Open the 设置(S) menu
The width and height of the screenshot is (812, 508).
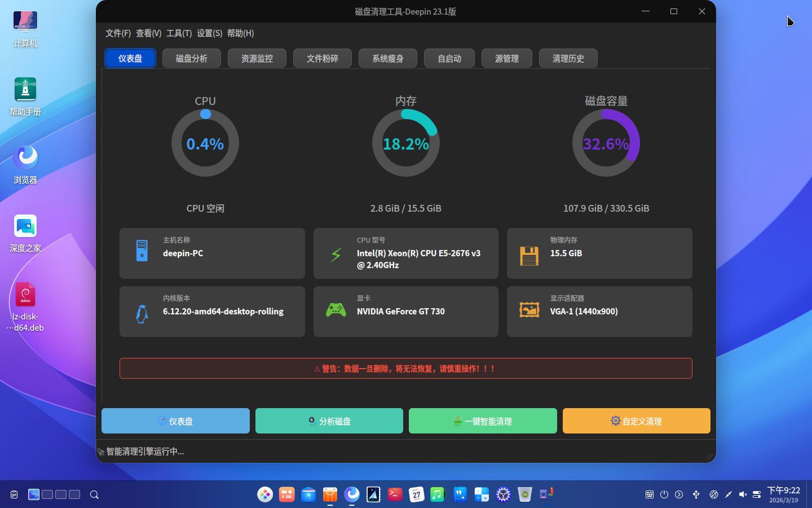click(x=210, y=33)
